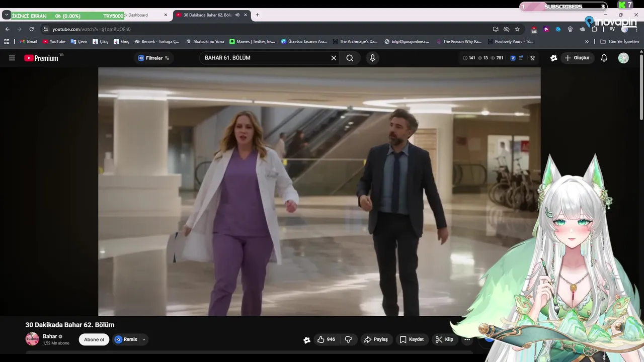This screenshot has height=362, width=644.
Task: Go back with the browser back arrow
Action: (8, 29)
